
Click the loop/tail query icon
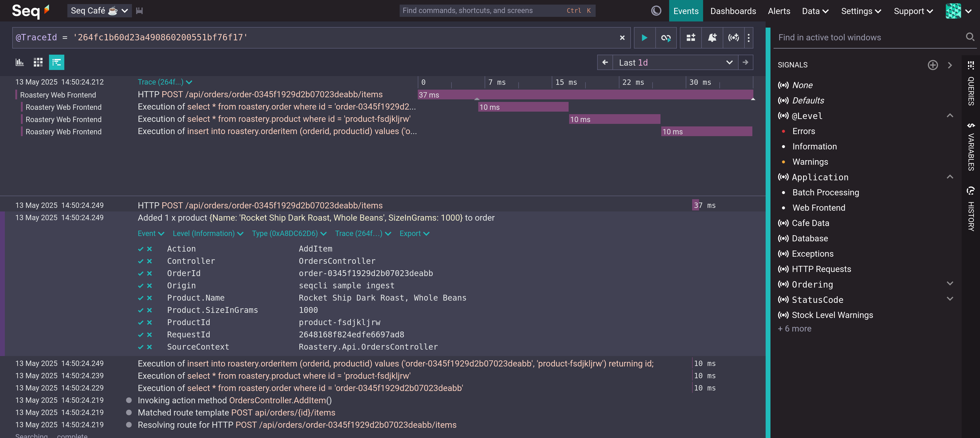point(666,38)
